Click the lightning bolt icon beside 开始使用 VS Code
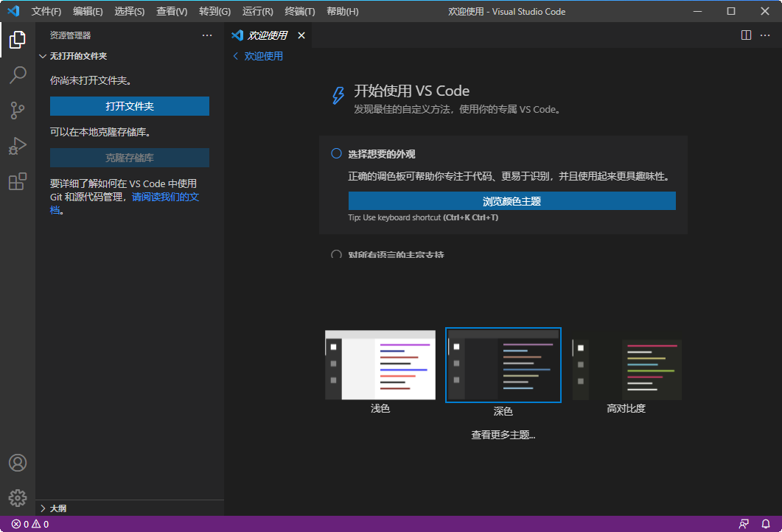782x532 pixels. (338, 95)
